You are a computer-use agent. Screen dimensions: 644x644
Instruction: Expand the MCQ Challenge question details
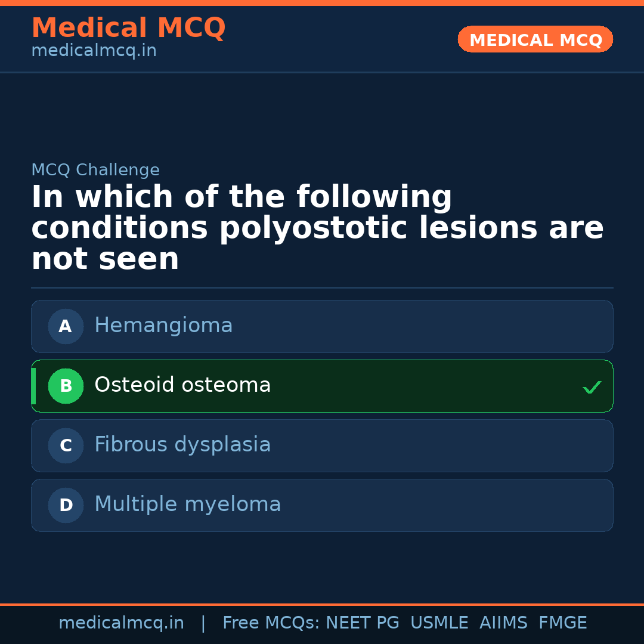pos(95,170)
